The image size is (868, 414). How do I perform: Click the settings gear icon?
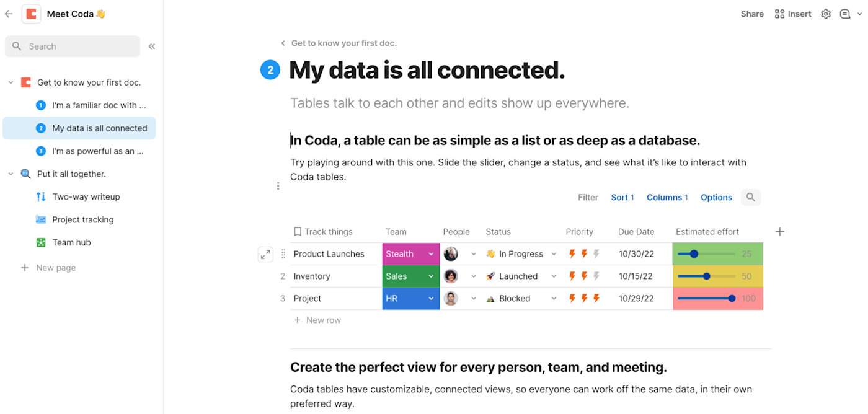click(x=826, y=14)
